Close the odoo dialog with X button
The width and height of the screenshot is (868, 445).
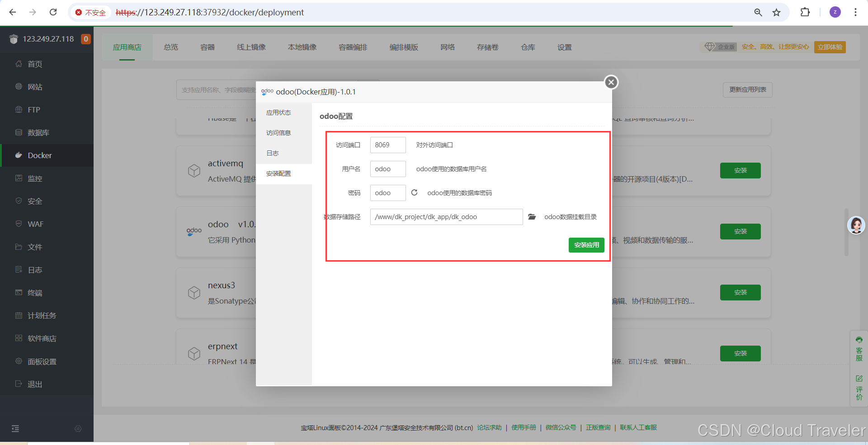pyautogui.click(x=611, y=82)
